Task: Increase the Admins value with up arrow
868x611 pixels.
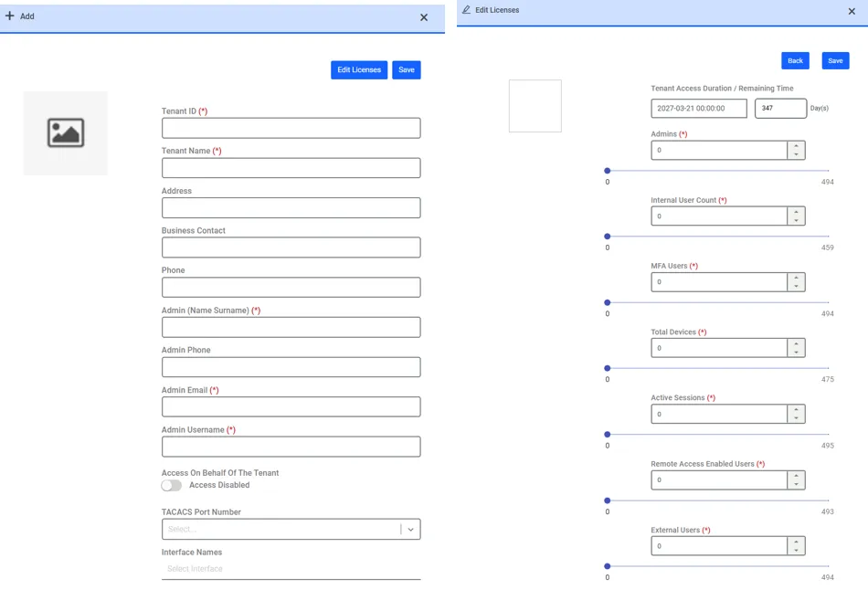Action: pyautogui.click(x=796, y=146)
